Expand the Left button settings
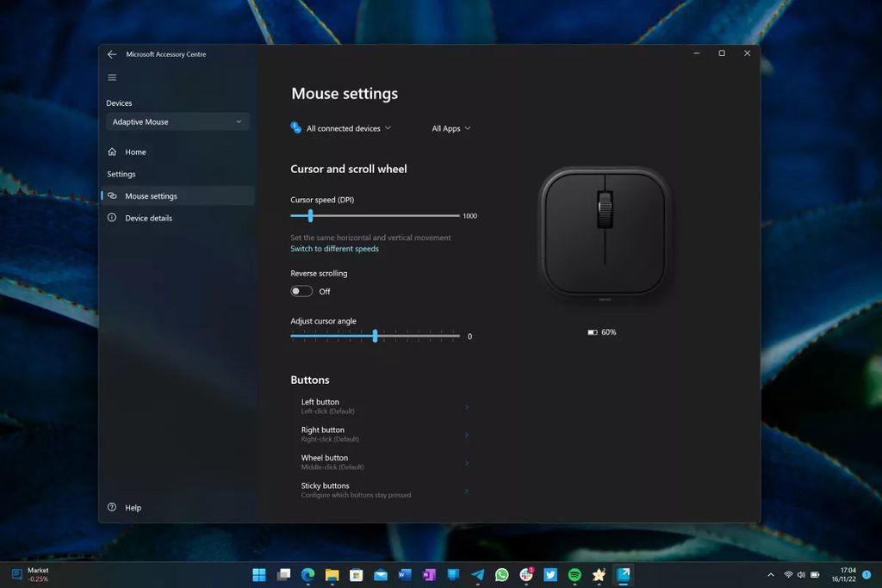The image size is (882, 588). click(x=383, y=406)
